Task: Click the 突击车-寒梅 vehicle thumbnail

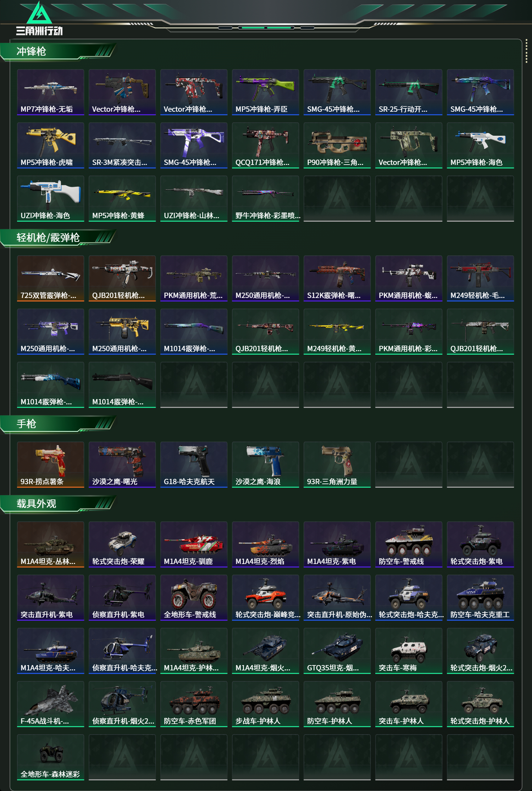Action: (409, 651)
